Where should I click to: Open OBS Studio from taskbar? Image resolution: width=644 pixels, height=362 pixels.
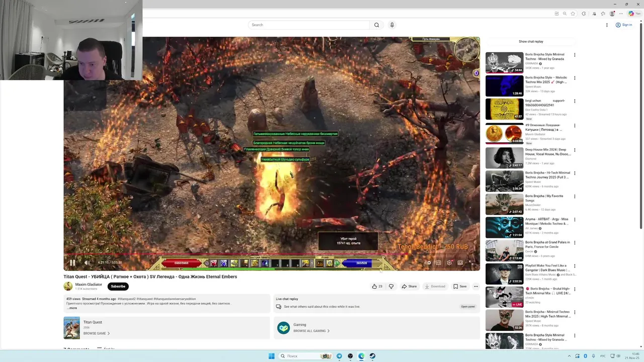pyautogui.click(x=350, y=356)
